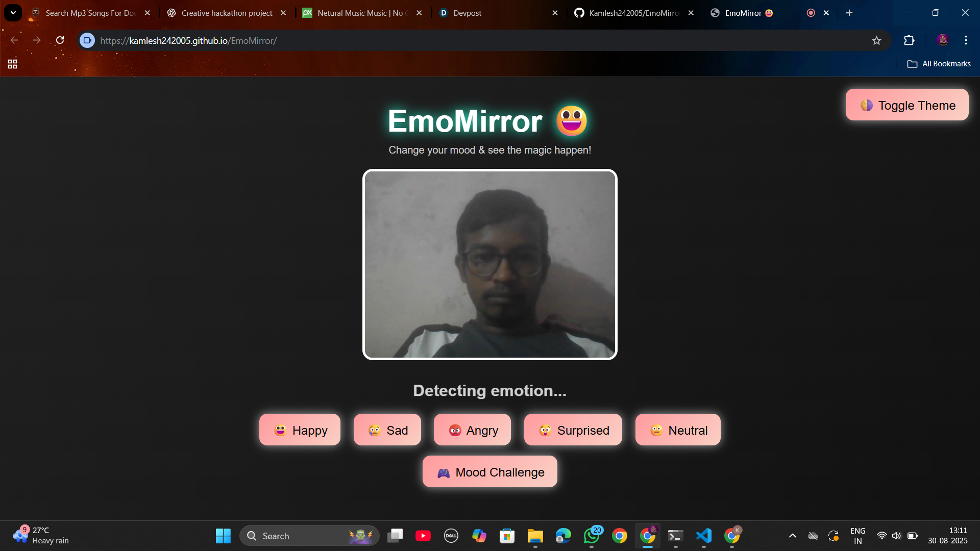The image size is (980, 551).
Task: Open Chrome three-dot menu
Action: pyautogui.click(x=966, y=40)
